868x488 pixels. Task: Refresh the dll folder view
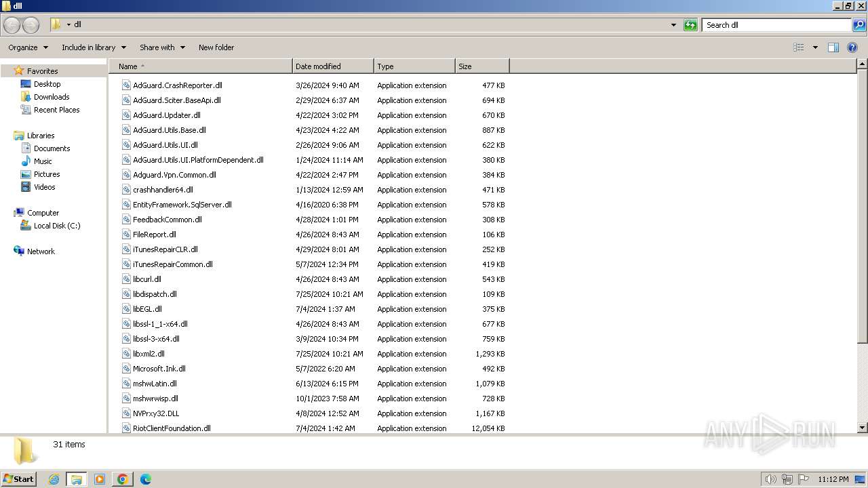click(690, 25)
